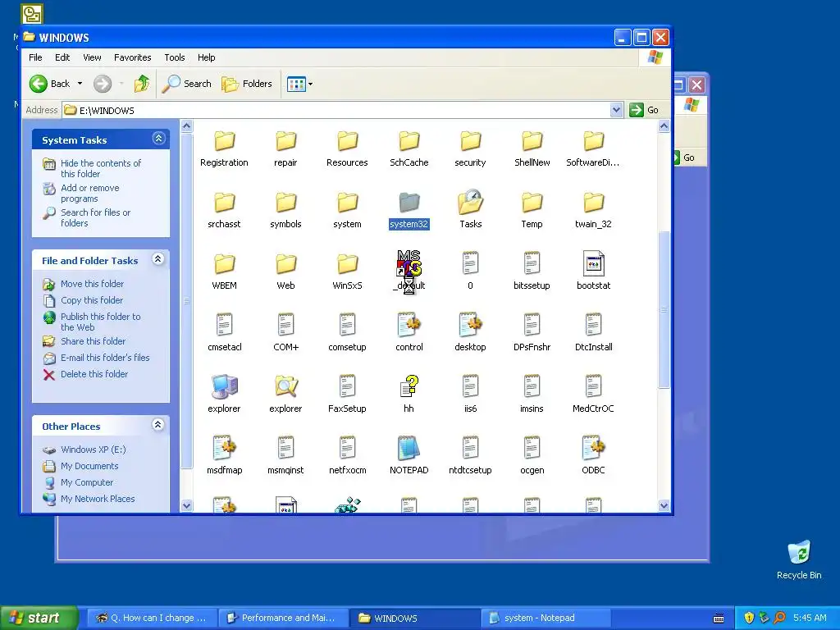Click file list scrollbar down arrow
This screenshot has height=630, width=840.
pos(664,505)
